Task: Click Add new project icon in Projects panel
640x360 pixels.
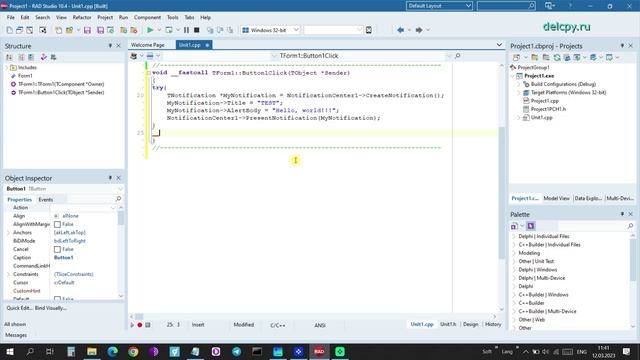Action: (535, 58)
